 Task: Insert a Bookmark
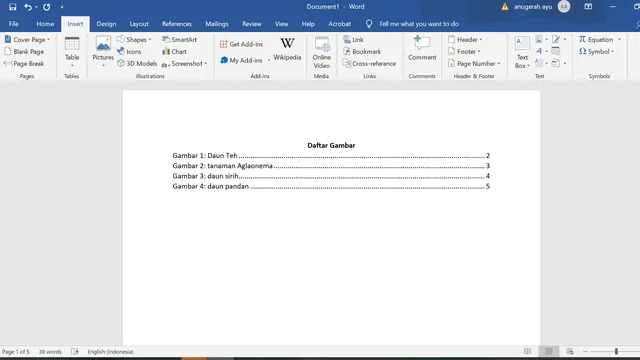362,52
